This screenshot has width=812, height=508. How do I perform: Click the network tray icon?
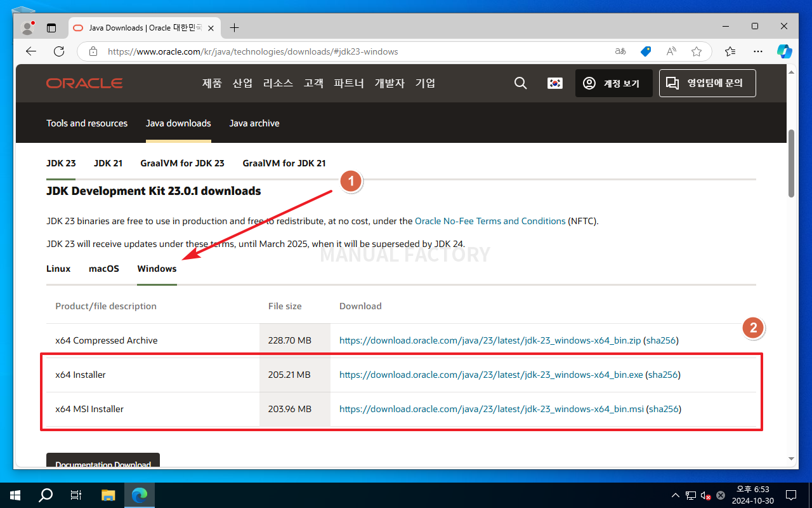click(x=690, y=495)
